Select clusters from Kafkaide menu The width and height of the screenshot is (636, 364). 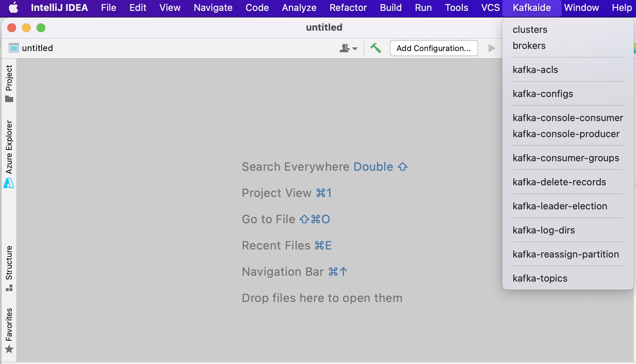pos(568,30)
